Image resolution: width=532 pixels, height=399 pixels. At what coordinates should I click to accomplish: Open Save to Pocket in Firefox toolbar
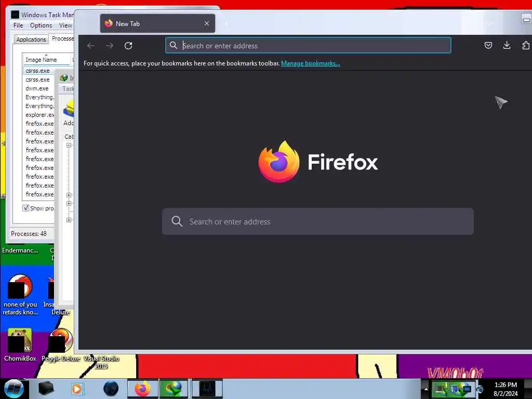pyautogui.click(x=488, y=45)
